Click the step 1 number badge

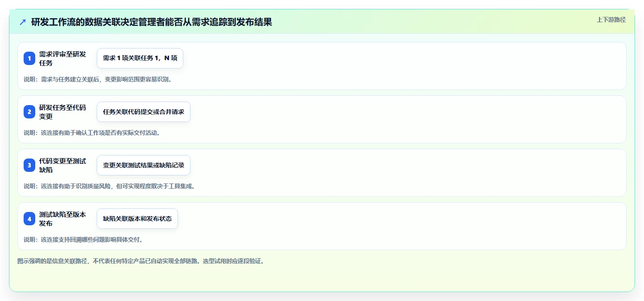29,58
